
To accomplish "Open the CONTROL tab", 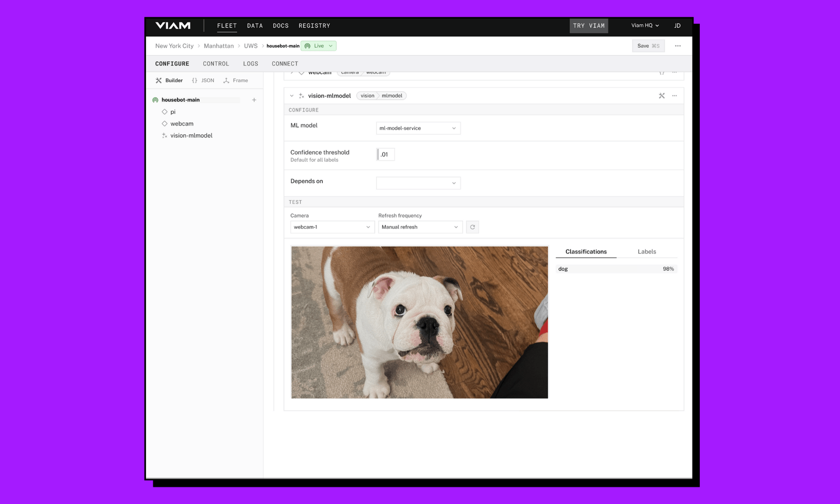I will pyautogui.click(x=215, y=64).
